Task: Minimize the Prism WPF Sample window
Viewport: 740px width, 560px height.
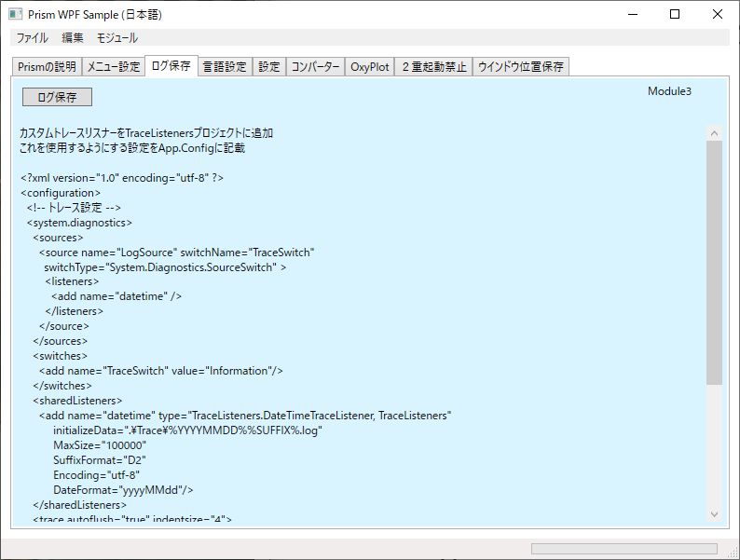Action: point(633,14)
